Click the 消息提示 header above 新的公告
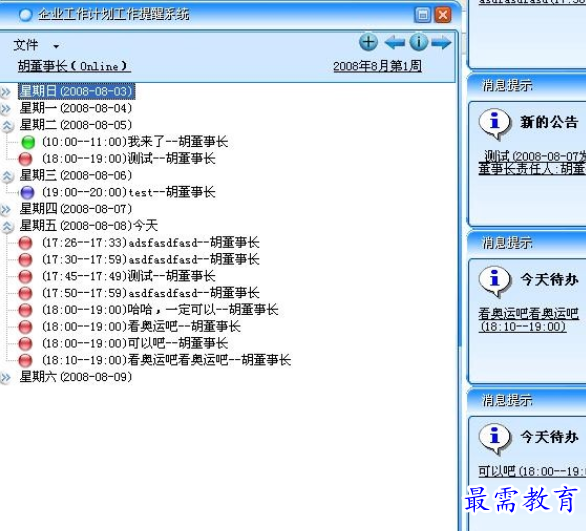The width and height of the screenshot is (586, 531). [x=507, y=86]
